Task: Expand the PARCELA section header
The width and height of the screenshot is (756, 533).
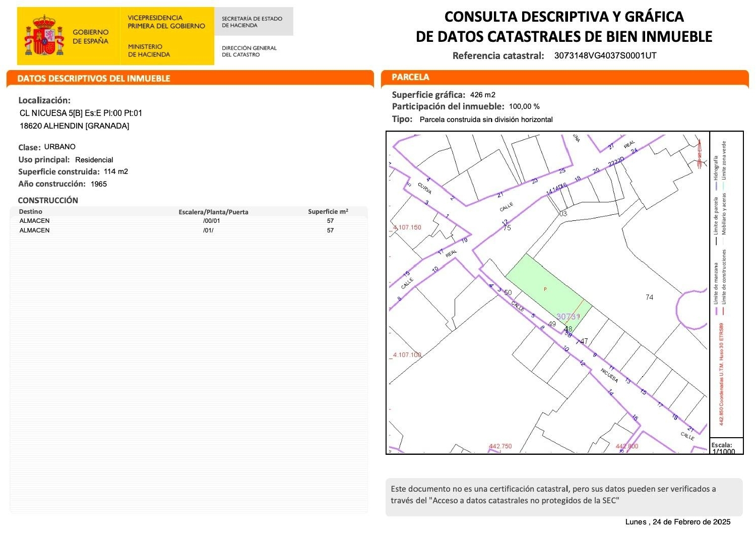Action: click(x=410, y=77)
